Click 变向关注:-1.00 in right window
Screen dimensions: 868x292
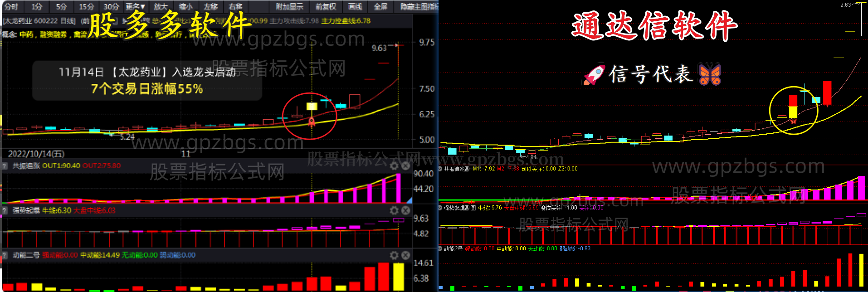pyautogui.click(x=559, y=208)
